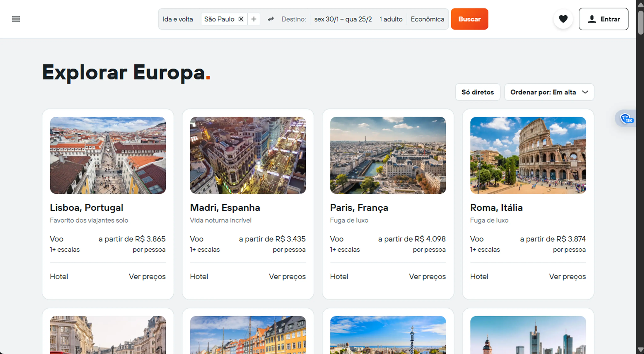Viewport: 644px width, 354px height.
Task: Remove São Paulo using the X icon
Action: click(241, 19)
